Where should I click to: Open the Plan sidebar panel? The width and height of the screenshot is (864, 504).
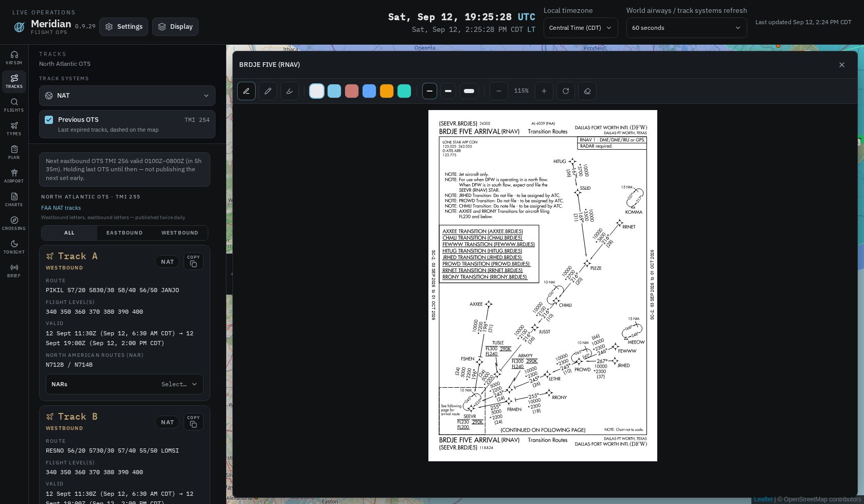point(14,153)
